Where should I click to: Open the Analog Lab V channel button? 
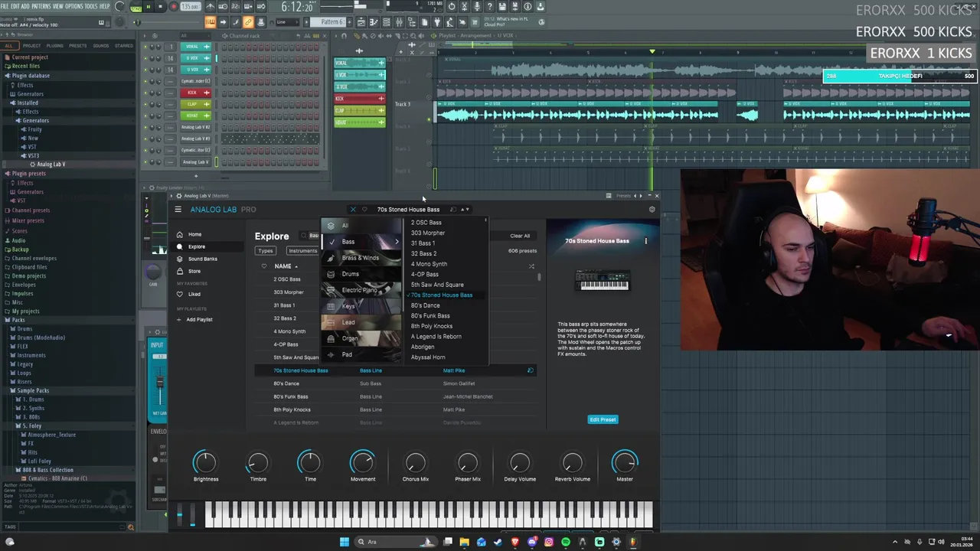pos(195,162)
